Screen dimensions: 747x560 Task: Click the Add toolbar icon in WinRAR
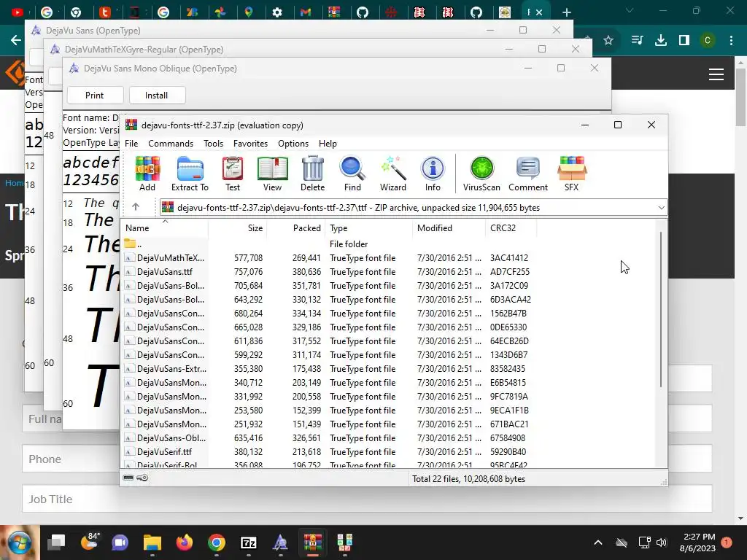[x=147, y=174]
